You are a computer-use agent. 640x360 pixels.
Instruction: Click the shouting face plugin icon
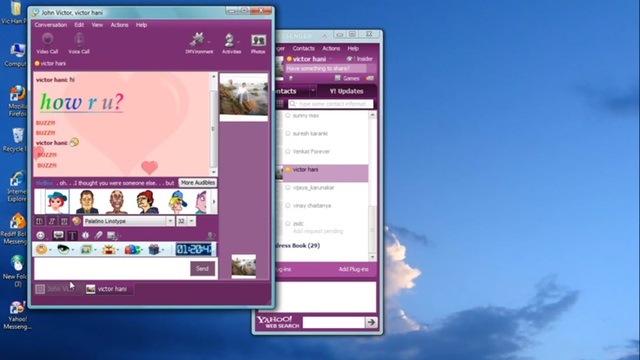point(108,249)
